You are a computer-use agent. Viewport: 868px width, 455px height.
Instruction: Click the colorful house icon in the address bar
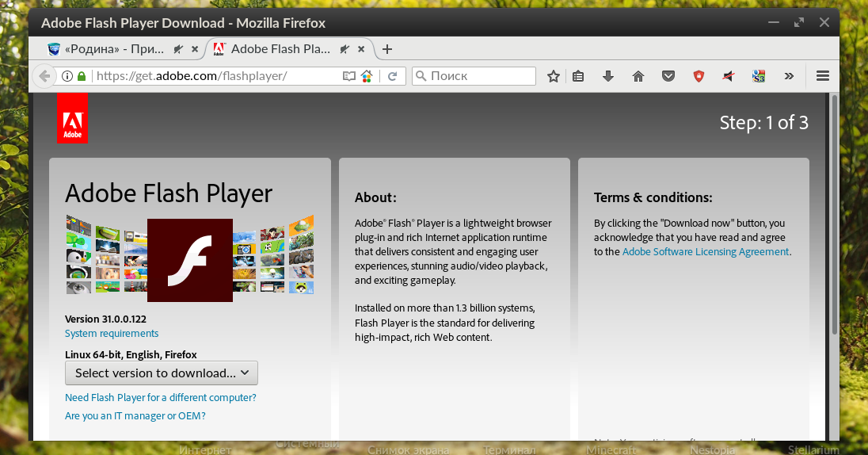(367, 76)
